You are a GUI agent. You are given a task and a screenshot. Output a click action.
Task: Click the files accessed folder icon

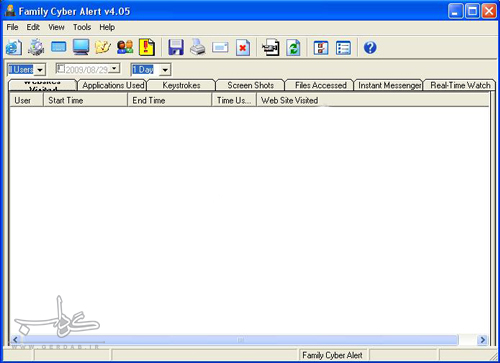coord(103,47)
